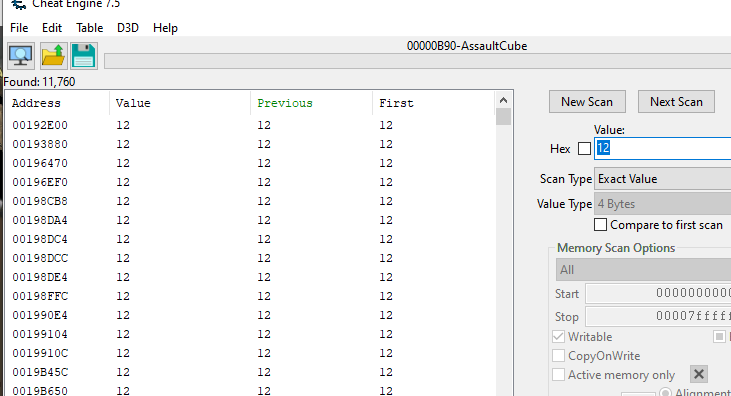The width and height of the screenshot is (731, 396).
Task: Click the New Scan button
Action: coord(587,102)
